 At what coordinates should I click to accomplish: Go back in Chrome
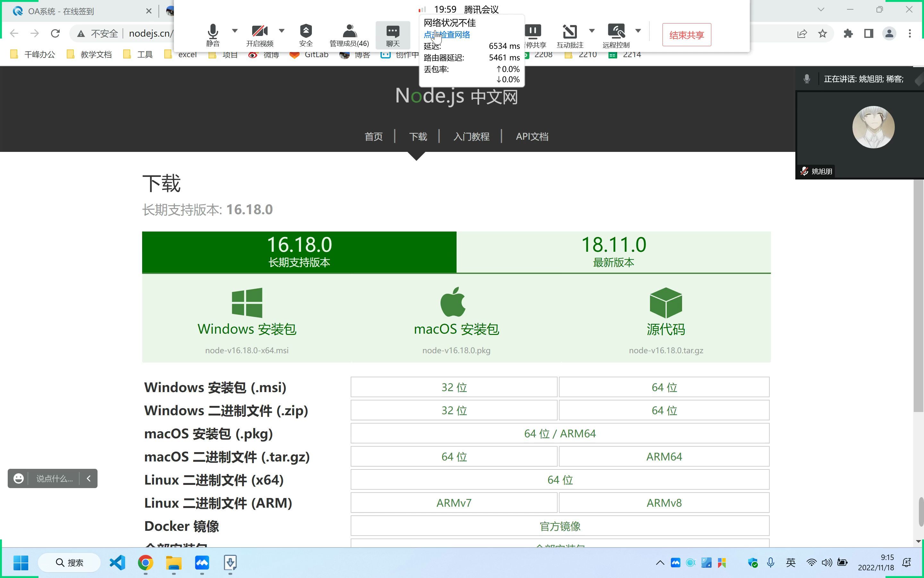14,34
